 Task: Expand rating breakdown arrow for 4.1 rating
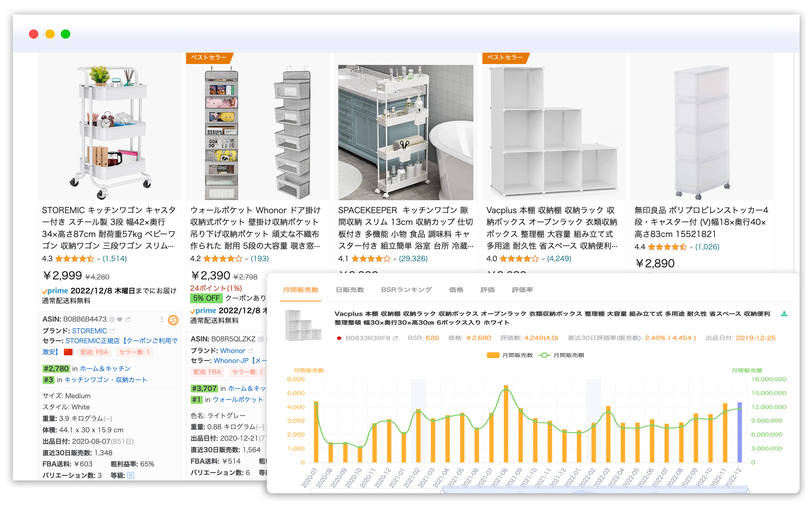pyautogui.click(x=395, y=259)
